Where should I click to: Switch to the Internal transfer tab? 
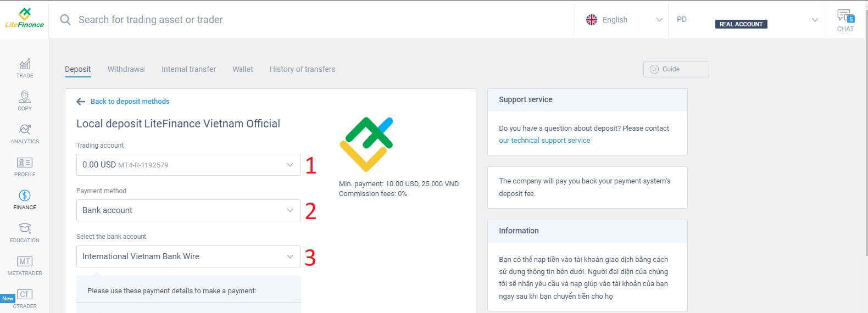click(188, 69)
